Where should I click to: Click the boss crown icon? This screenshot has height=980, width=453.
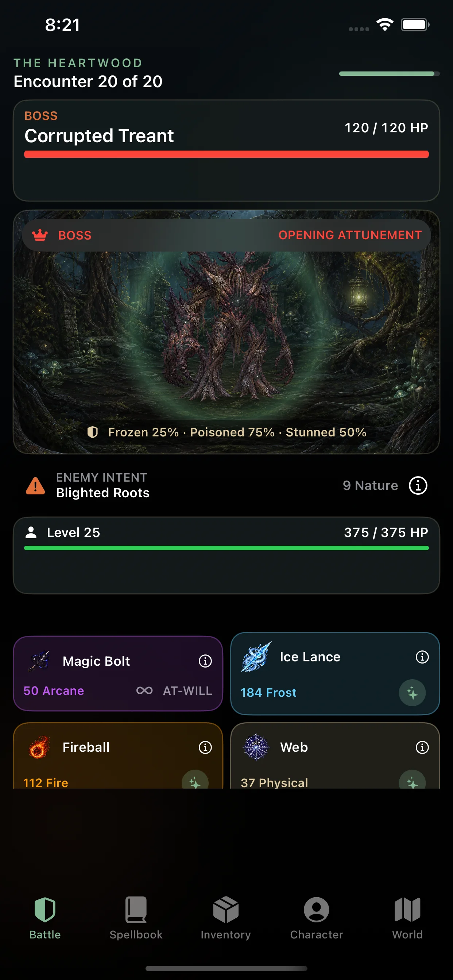click(x=40, y=235)
